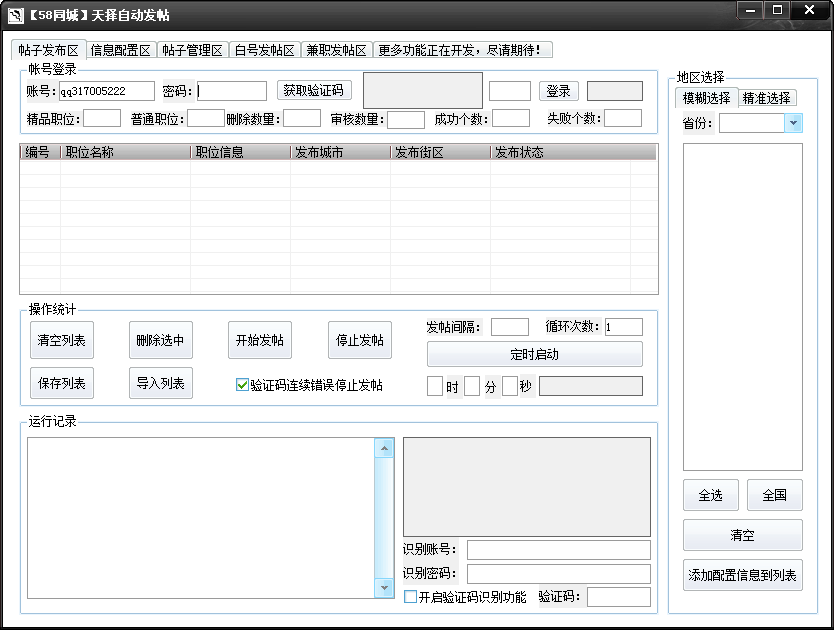Select the 精准选择 tab

click(x=766, y=98)
